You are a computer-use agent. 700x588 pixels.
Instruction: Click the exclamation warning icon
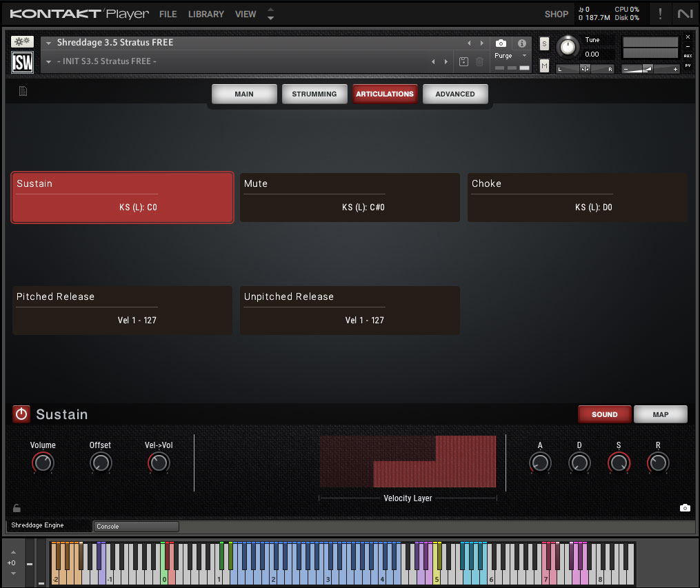pos(660,13)
